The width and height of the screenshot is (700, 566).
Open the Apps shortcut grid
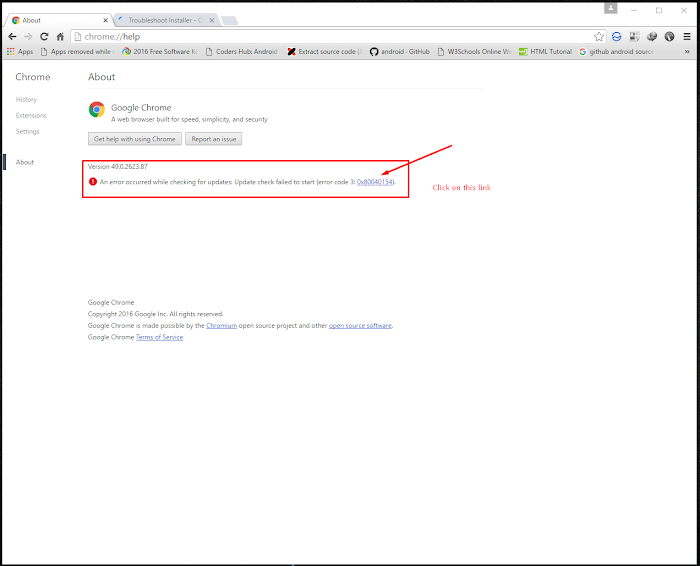coord(20,52)
